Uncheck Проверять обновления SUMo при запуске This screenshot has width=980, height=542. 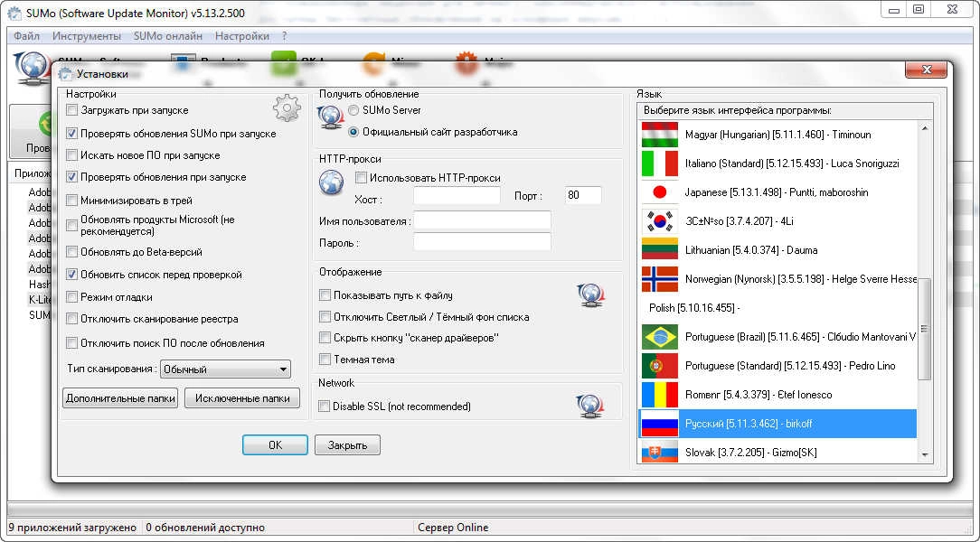pos(72,134)
